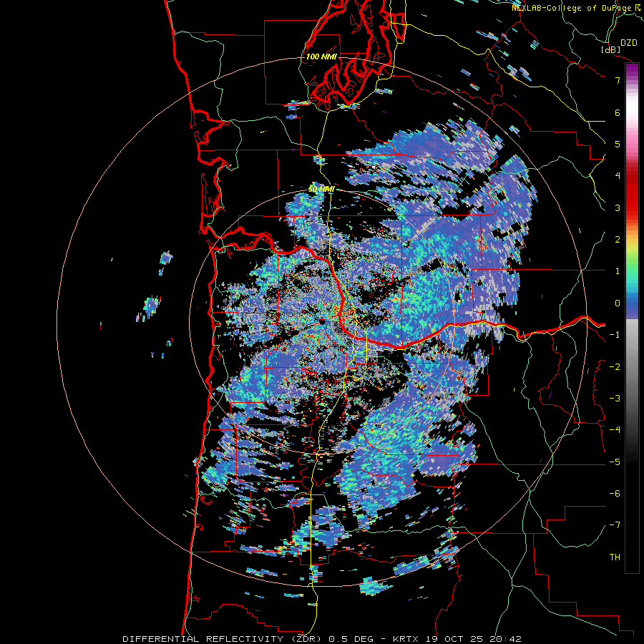Click the Differential Reflectivity KRTX caption
This screenshot has height=644, width=644.
pos(322,639)
